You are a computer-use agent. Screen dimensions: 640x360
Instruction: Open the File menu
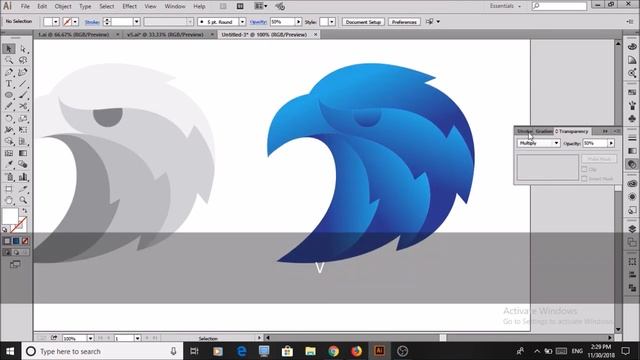click(x=25, y=6)
